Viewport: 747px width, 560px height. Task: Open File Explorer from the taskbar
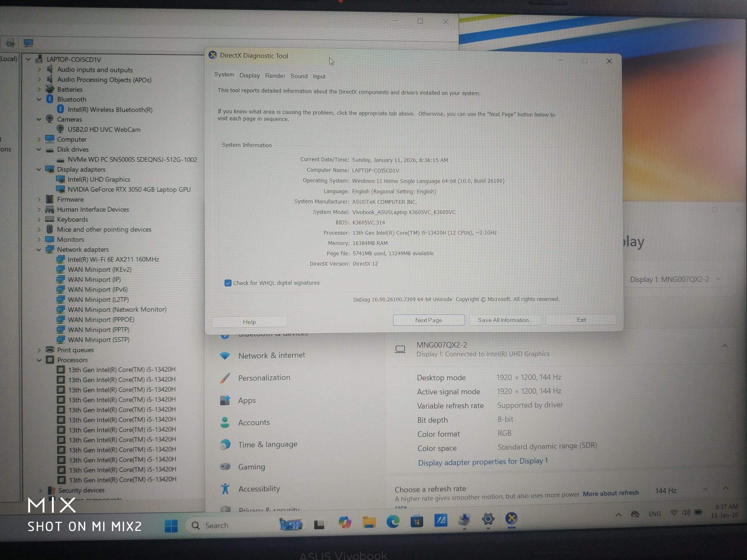pos(369,522)
